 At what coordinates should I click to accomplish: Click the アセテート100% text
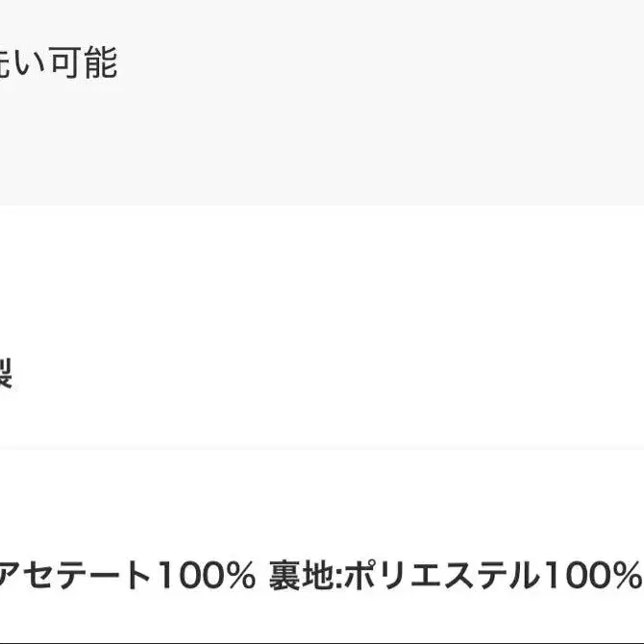point(127,575)
